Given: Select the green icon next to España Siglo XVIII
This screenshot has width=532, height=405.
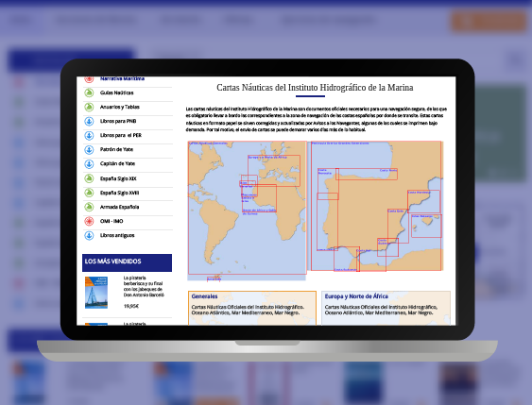Looking at the screenshot, I should [x=89, y=193].
